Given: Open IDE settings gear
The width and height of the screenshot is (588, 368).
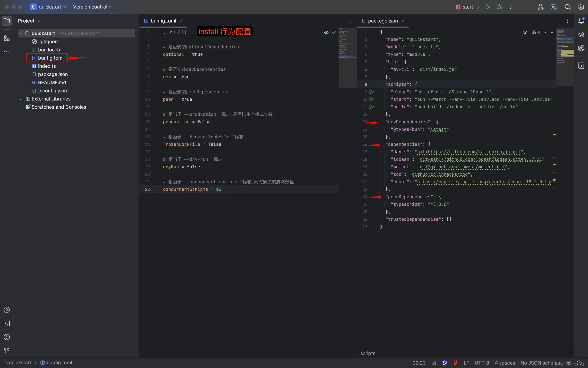Looking at the screenshot, I should pos(581,7).
